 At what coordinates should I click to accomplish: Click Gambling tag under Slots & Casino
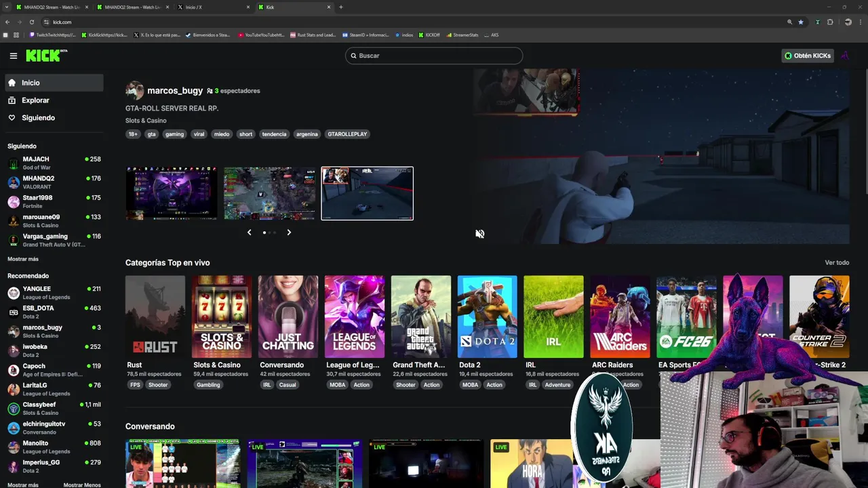click(208, 385)
